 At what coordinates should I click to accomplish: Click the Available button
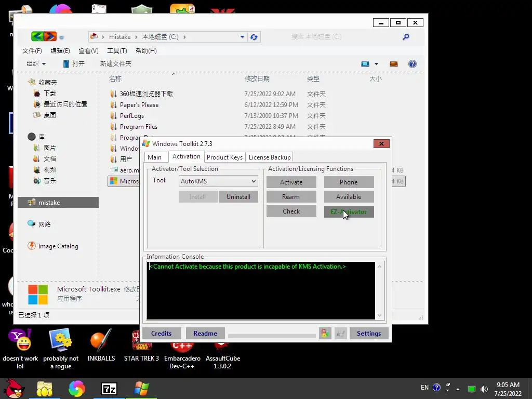point(349,197)
